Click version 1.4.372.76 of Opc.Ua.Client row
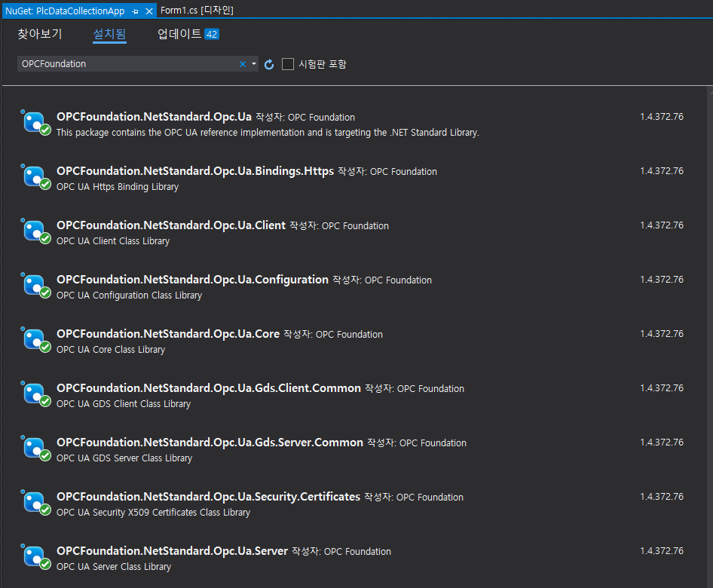 click(x=662, y=225)
